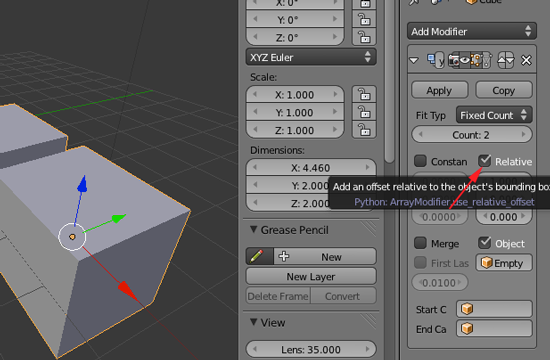550x360 pixels.
Task: Toggle the Rotation Y lock icon
Action: [x=364, y=19]
